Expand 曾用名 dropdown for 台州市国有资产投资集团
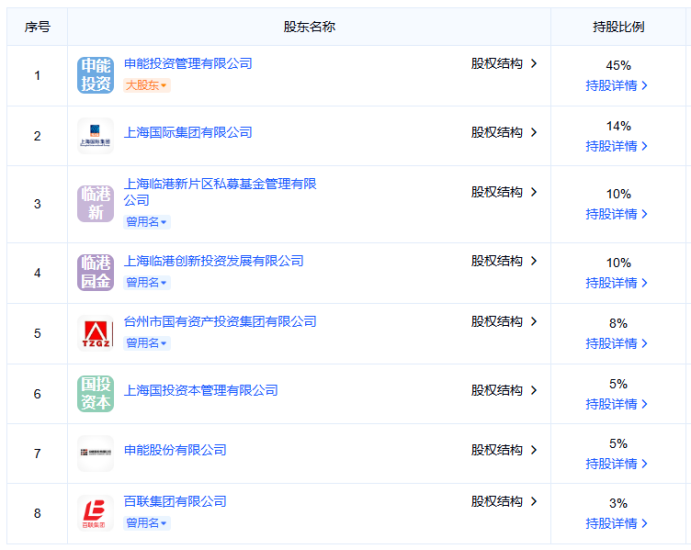 coord(147,343)
